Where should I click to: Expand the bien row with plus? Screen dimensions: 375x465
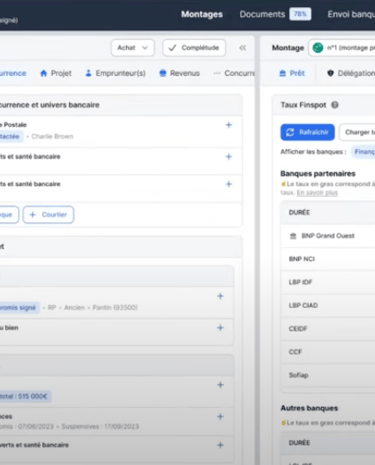pyautogui.click(x=220, y=328)
